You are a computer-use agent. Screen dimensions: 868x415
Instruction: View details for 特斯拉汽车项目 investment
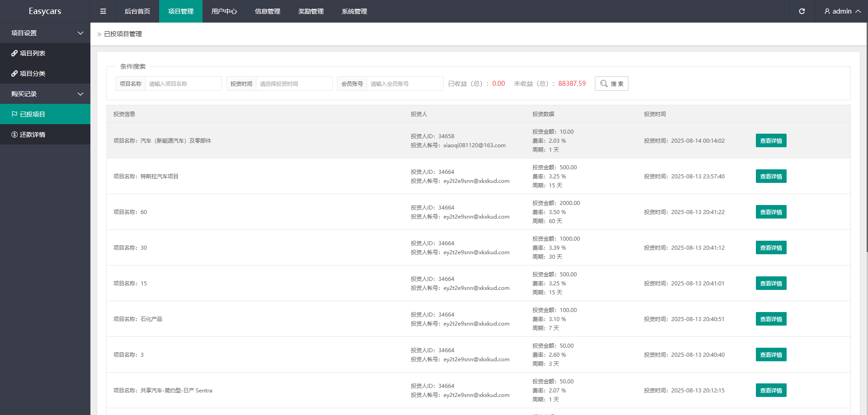771,176
